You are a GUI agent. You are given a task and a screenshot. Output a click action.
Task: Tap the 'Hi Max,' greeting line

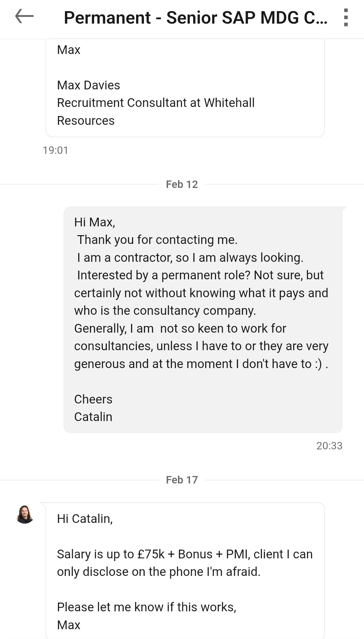coord(95,222)
